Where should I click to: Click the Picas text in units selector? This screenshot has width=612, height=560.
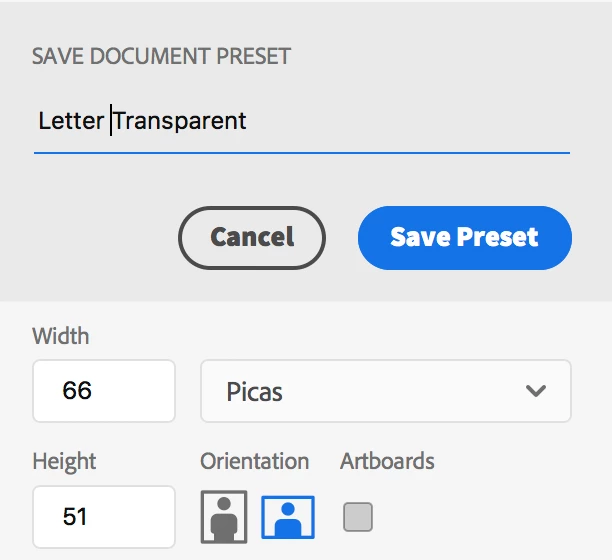tap(254, 392)
